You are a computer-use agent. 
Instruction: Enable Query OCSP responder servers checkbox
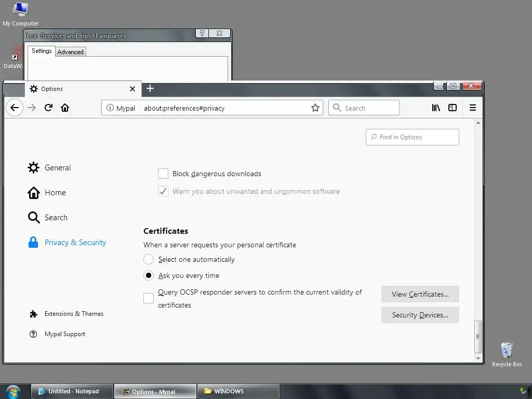(x=149, y=298)
